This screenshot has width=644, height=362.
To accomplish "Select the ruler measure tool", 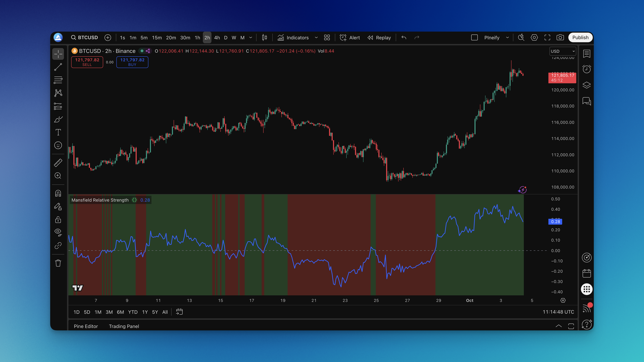I will (58, 163).
